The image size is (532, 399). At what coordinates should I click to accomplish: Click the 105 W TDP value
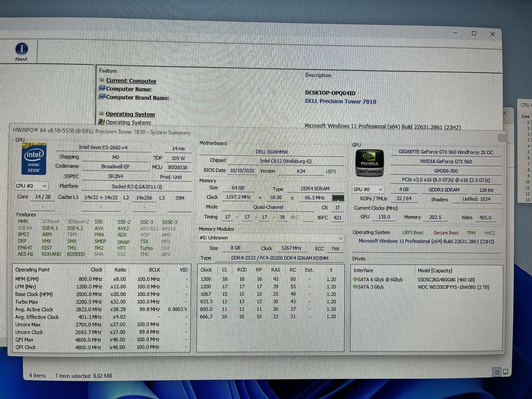[x=178, y=158]
